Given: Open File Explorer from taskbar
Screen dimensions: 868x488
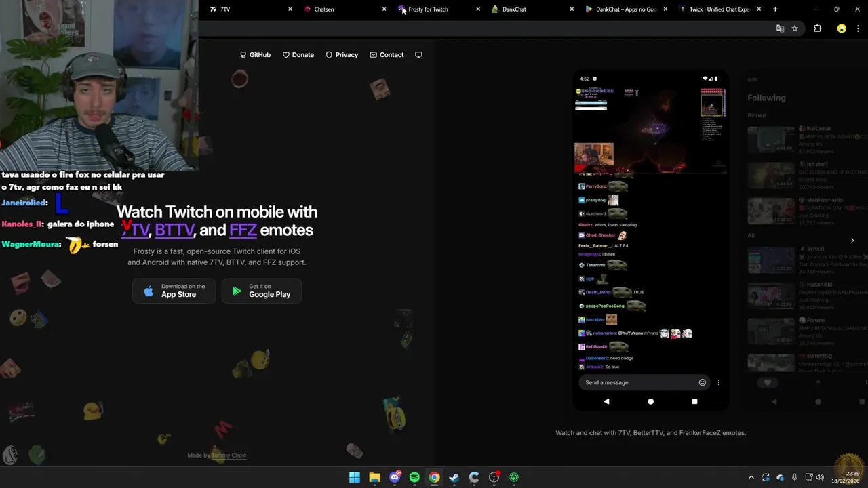Looking at the screenshot, I should click(374, 477).
